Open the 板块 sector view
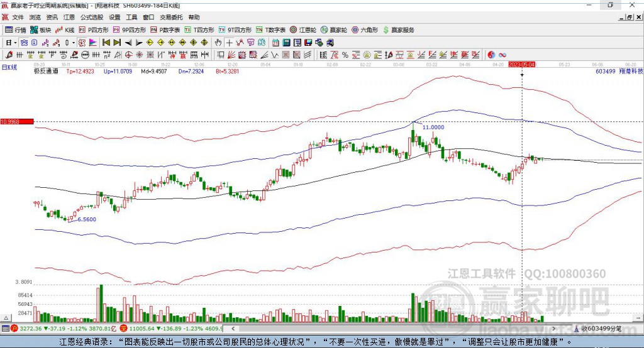Screen dimensions: 644x348 pyautogui.click(x=41, y=30)
